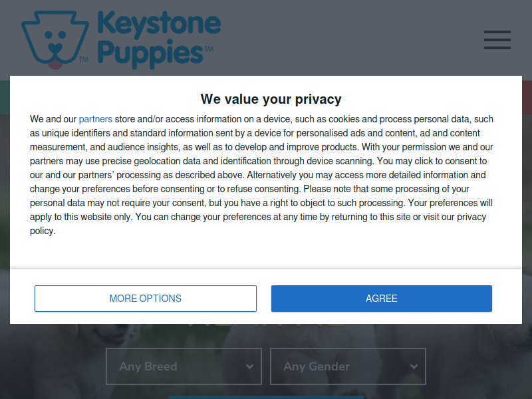This screenshot has width=532, height=399.
Task: Expand the Any Gender dropdown
Action: [348, 366]
